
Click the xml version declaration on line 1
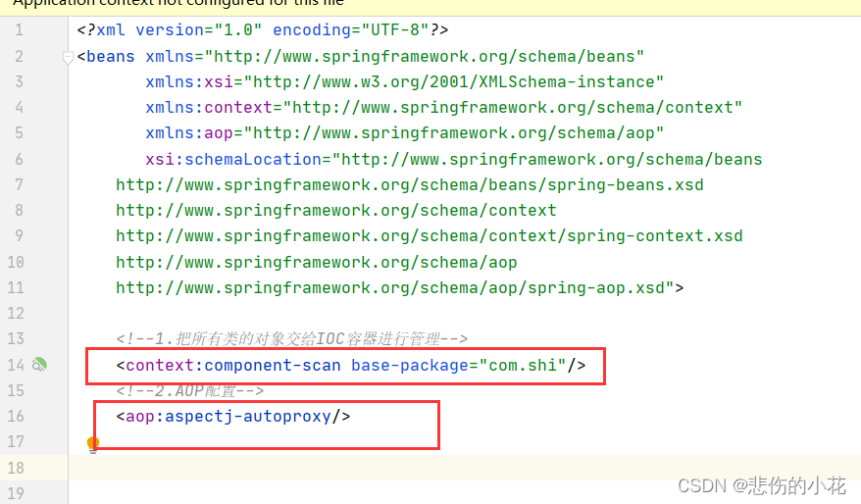tap(263, 30)
